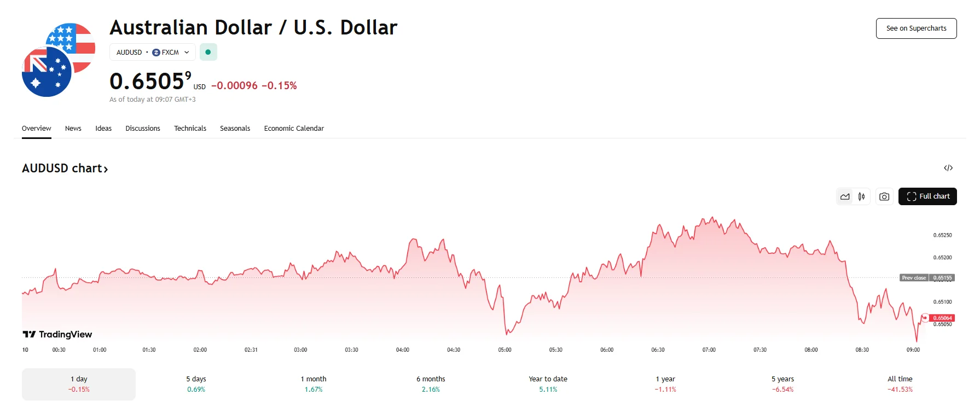Switch to area chart style icon
The width and height of the screenshot is (980, 412).
click(x=845, y=196)
